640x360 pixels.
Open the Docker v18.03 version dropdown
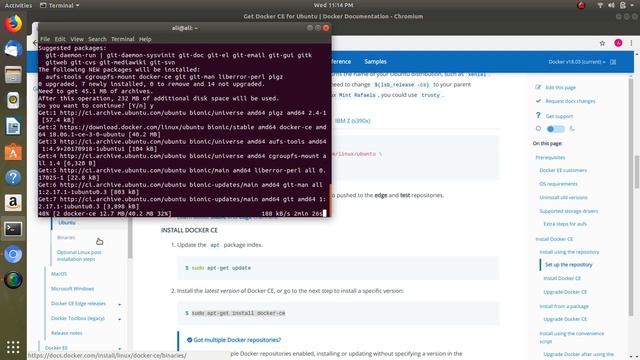pos(576,62)
